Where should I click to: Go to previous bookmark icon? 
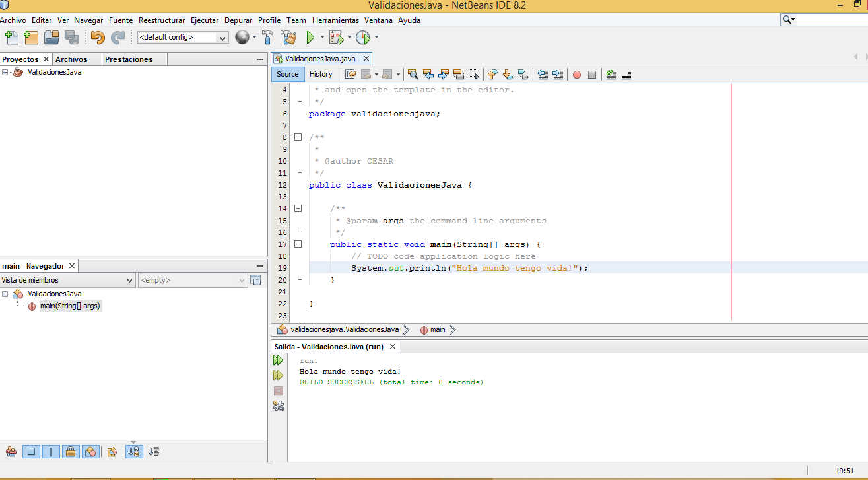[492, 75]
